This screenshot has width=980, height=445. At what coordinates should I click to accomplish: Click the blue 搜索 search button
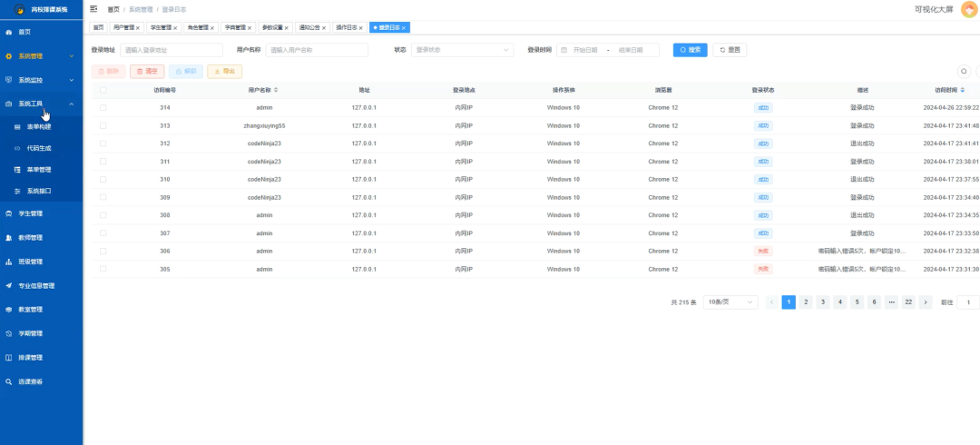(690, 50)
